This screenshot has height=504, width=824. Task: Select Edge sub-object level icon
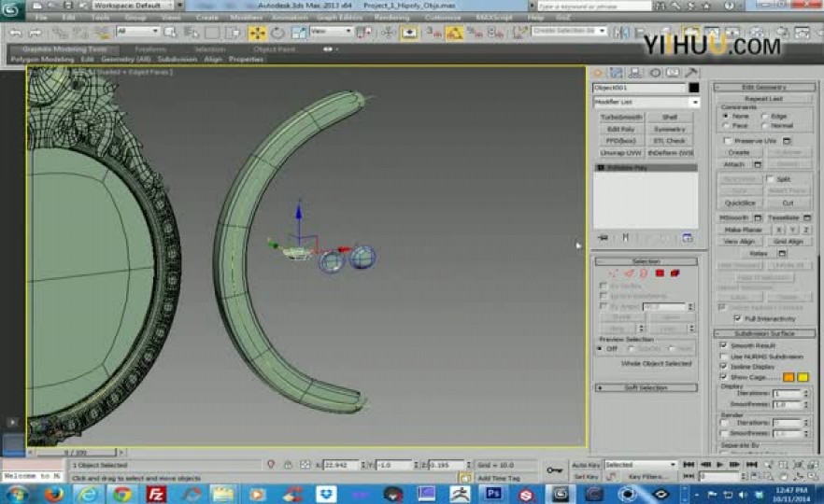[629, 273]
